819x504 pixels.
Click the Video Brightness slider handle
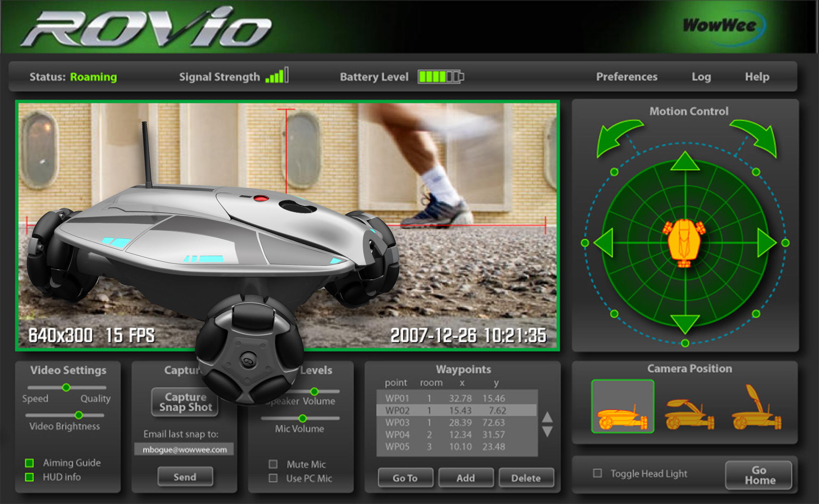pos(79,415)
